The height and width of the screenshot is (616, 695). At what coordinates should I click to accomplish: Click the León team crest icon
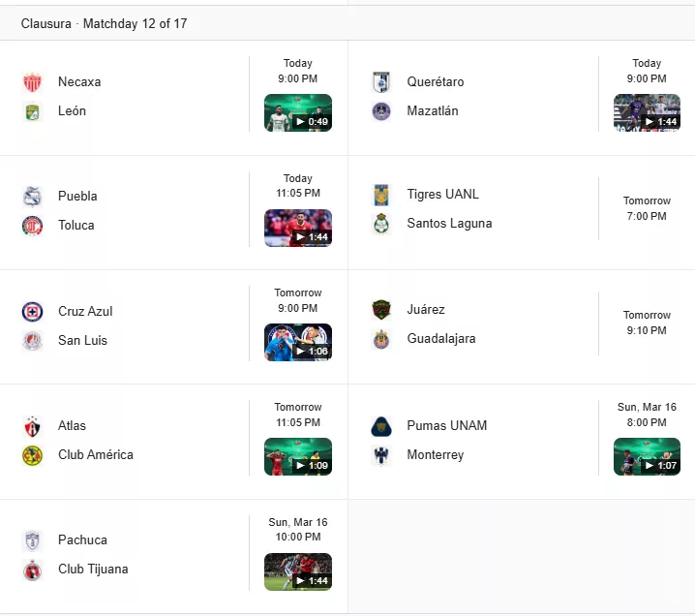pyautogui.click(x=33, y=111)
